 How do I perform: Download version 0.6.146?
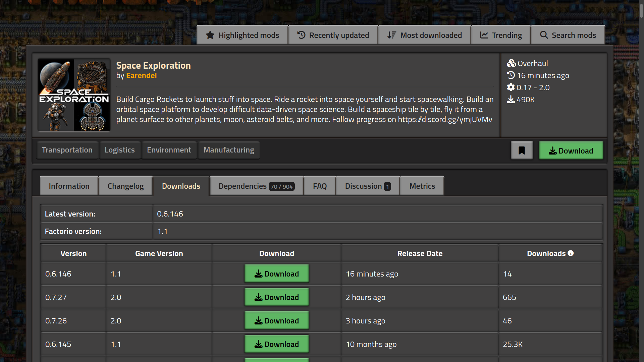pos(277,274)
